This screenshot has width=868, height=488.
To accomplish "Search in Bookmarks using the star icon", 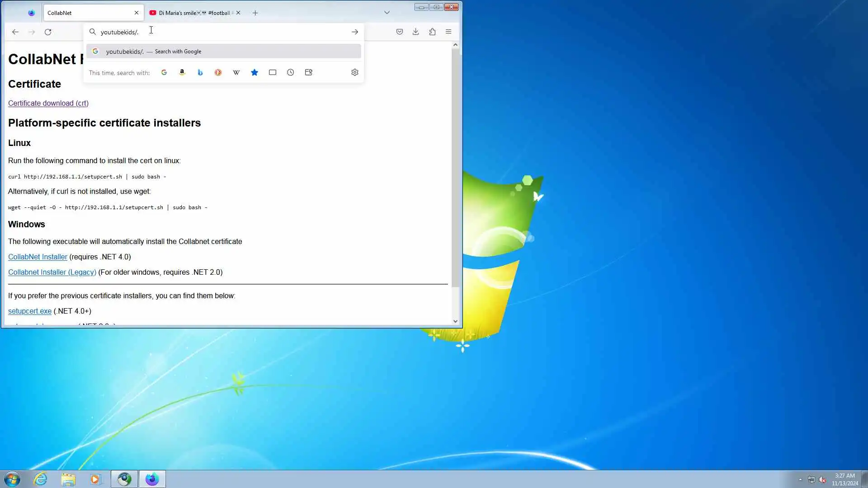I will coord(255,72).
